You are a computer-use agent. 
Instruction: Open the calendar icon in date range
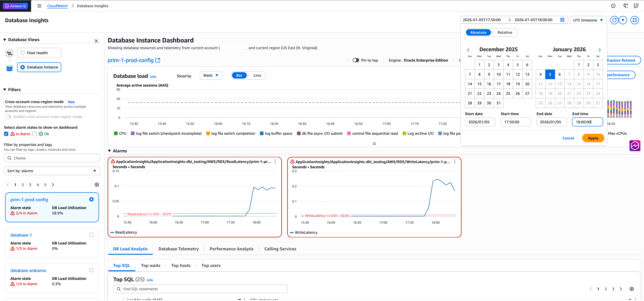tap(562, 20)
